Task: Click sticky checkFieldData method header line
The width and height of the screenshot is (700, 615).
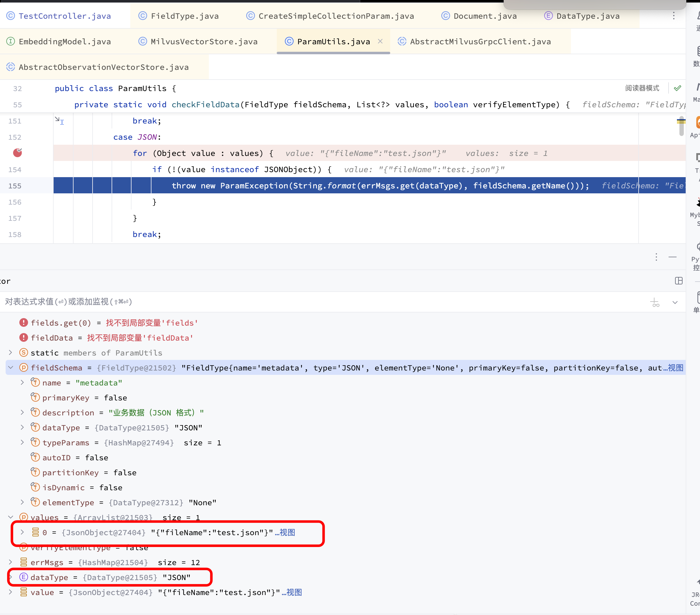Action: click(322, 105)
